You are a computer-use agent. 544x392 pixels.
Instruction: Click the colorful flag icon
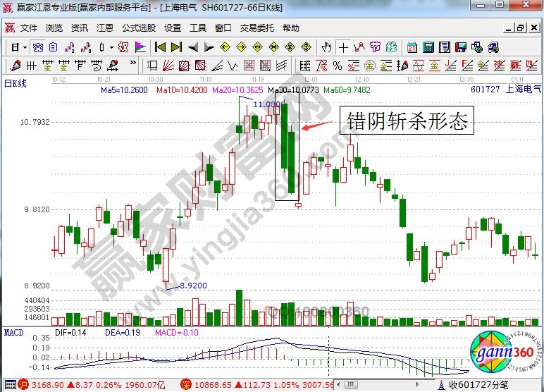click(x=140, y=47)
